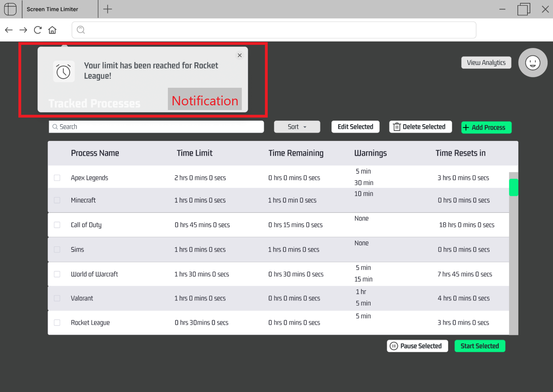
Task: Click Call of Duty's 18 hrs reset time
Action: coord(467,225)
